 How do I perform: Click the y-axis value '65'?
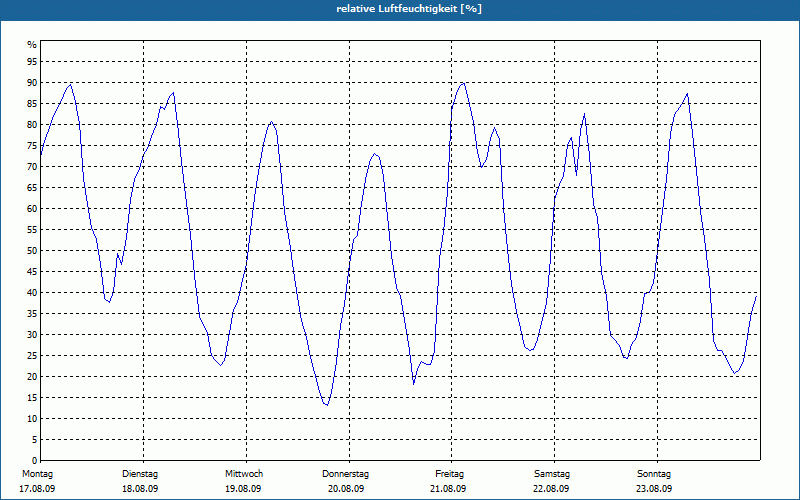pos(32,188)
